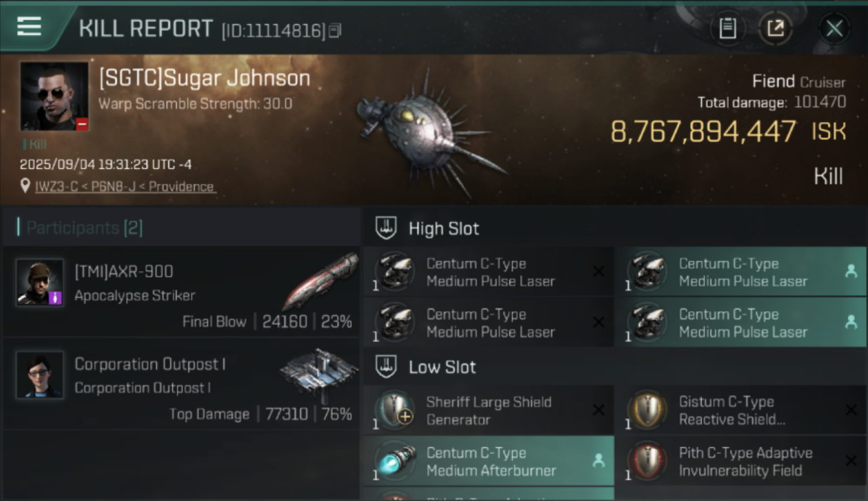Click the share export icon

775,29
